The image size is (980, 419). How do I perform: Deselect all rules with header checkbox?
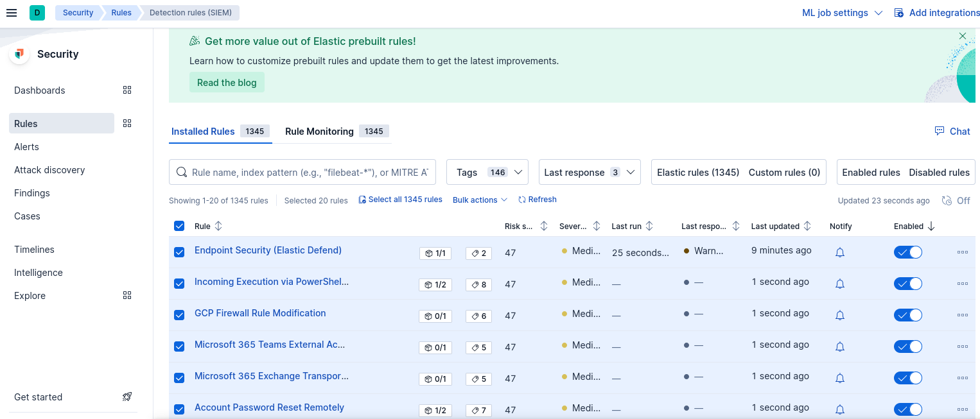point(179,226)
